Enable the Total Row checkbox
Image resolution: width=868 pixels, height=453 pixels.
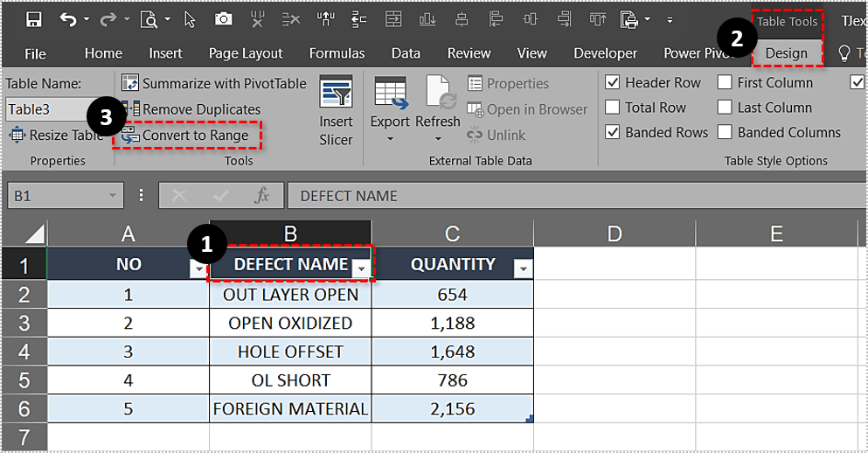(612, 108)
